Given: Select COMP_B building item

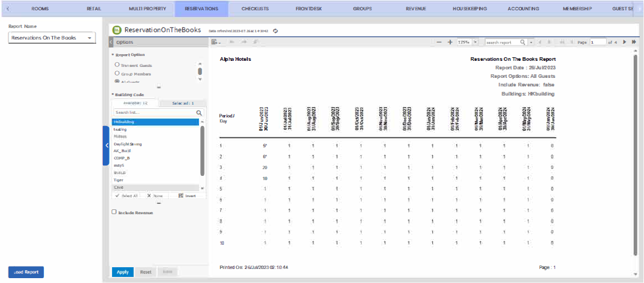Looking at the screenshot, I should (156, 158).
